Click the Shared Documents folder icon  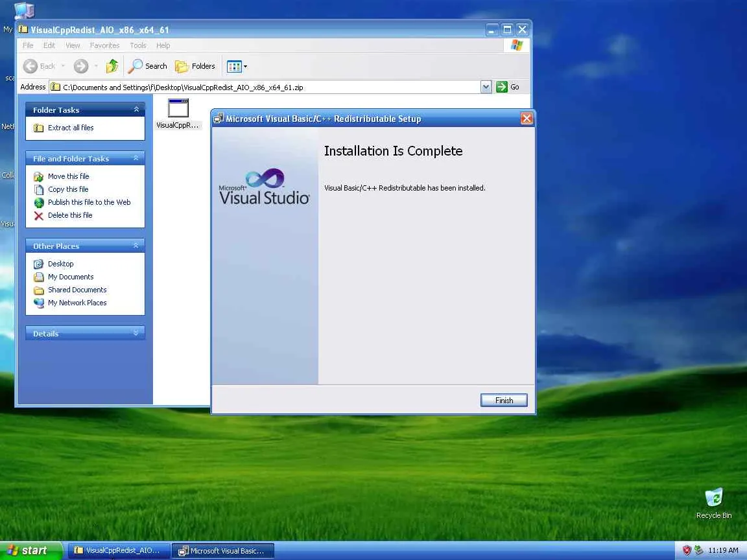(39, 290)
